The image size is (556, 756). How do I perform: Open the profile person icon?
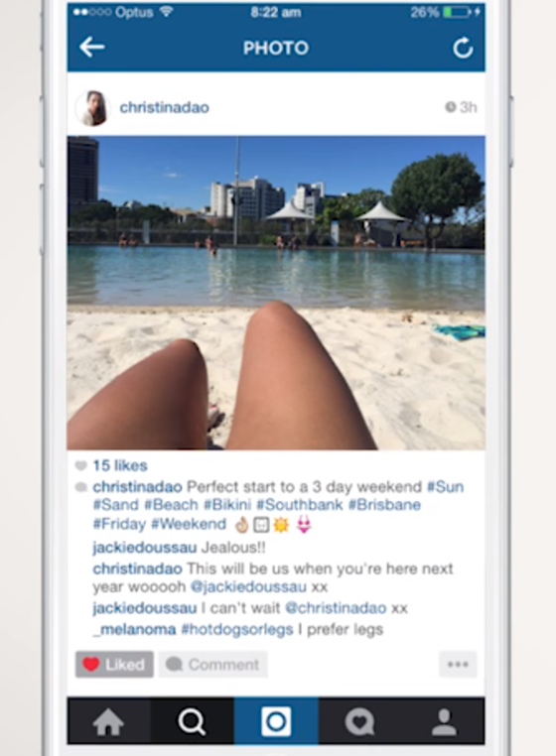click(444, 721)
